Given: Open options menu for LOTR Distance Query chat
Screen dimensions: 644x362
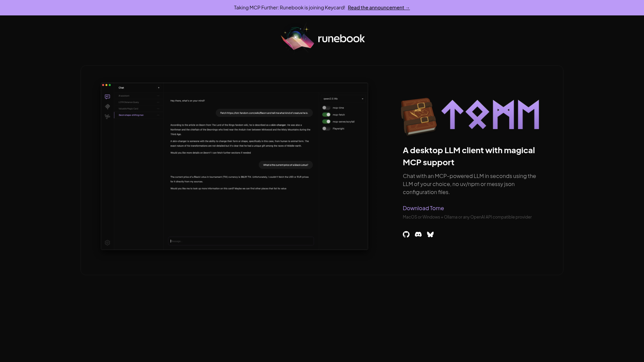Looking at the screenshot, I should (x=158, y=102).
